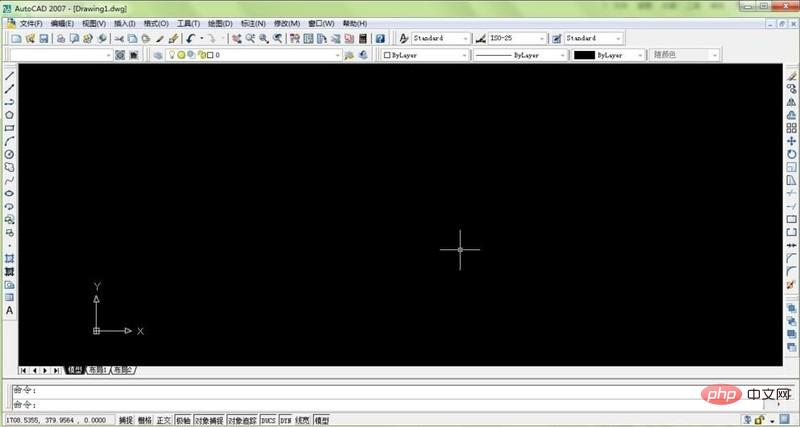The height and width of the screenshot is (427, 800).
Task: Open the 修改(M) menu
Action: pyautogui.click(x=287, y=23)
